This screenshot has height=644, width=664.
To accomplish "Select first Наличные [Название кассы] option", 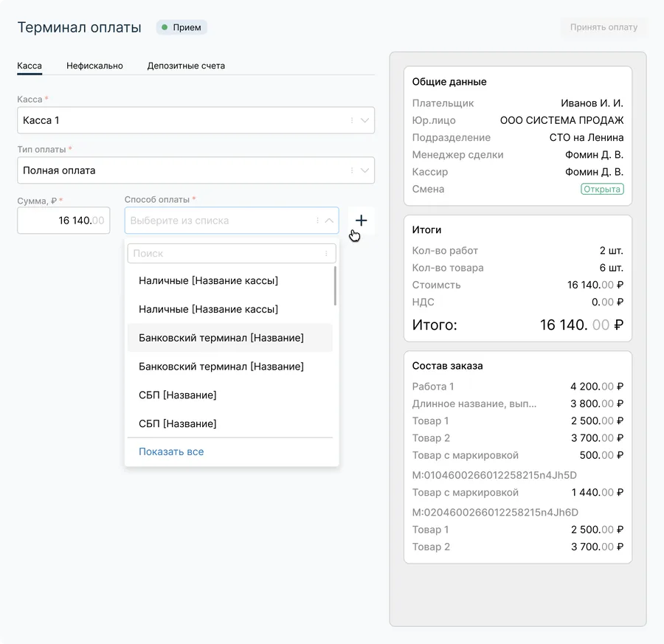I will 230,280.
